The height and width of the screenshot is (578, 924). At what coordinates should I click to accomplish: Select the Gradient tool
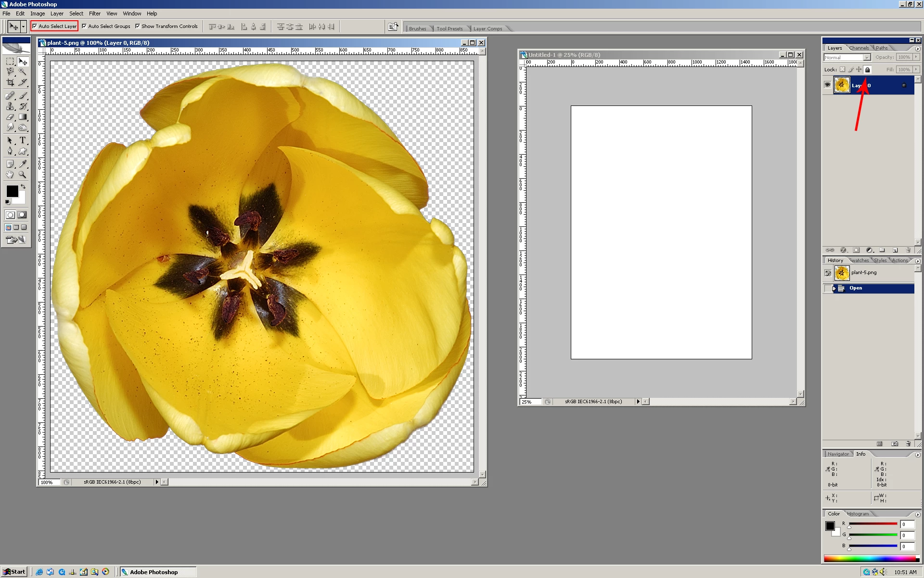(x=22, y=117)
